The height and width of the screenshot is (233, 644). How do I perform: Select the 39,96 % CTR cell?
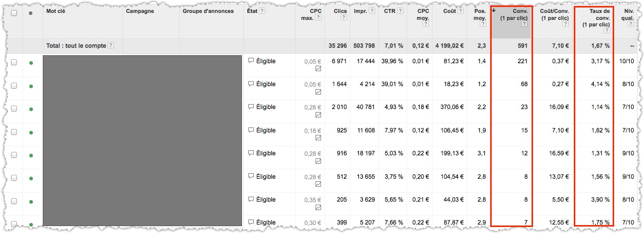point(392,61)
